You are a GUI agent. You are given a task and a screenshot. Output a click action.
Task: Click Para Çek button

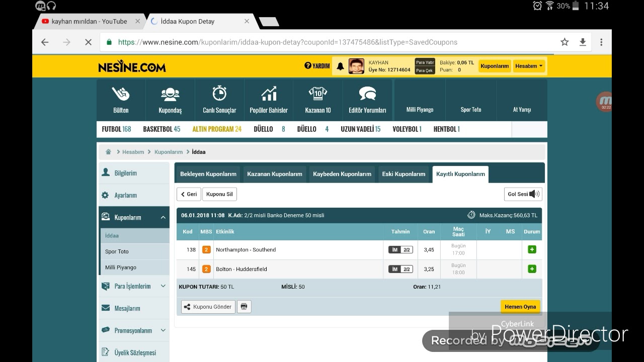click(x=425, y=70)
